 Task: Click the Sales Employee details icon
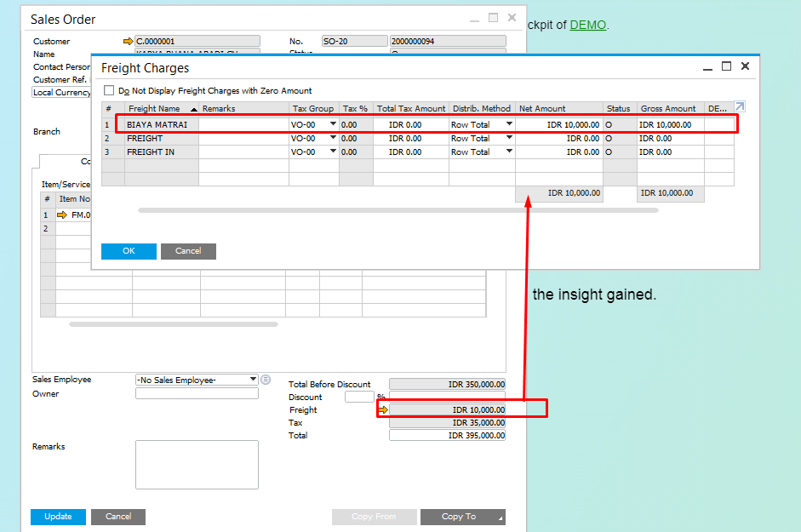266,380
